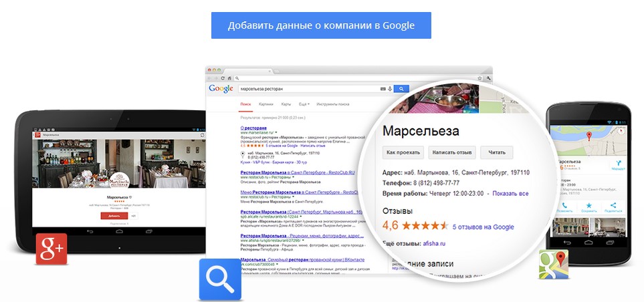The height and width of the screenshot is (302, 644).
Task: Click the phone's star save icon
Action: [589, 205]
